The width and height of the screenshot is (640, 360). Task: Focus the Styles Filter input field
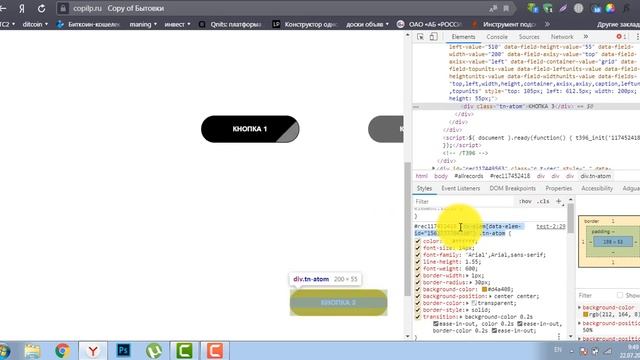point(463,201)
